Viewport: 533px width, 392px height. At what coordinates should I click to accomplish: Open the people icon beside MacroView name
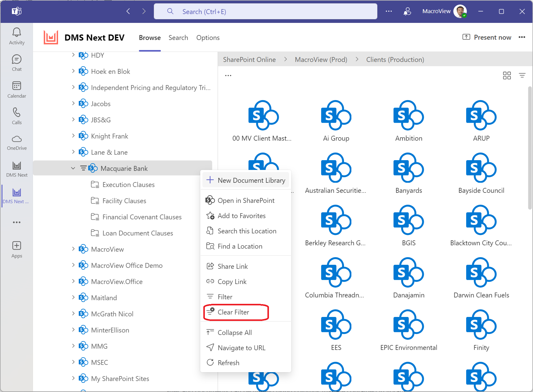407,11
